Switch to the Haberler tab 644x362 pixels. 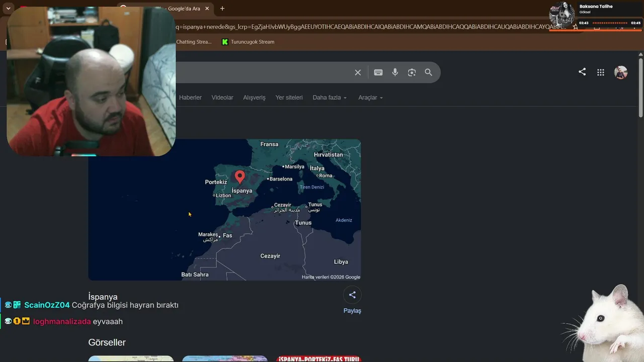(x=190, y=98)
